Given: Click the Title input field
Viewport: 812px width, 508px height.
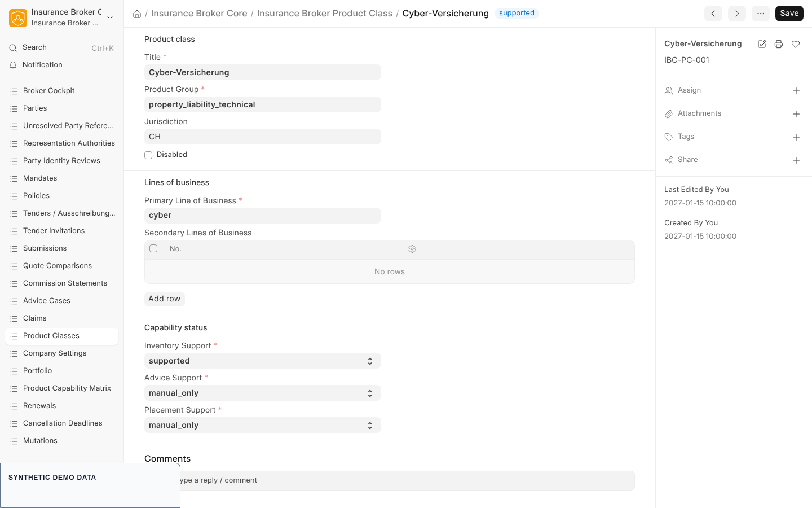Looking at the screenshot, I should (x=263, y=72).
